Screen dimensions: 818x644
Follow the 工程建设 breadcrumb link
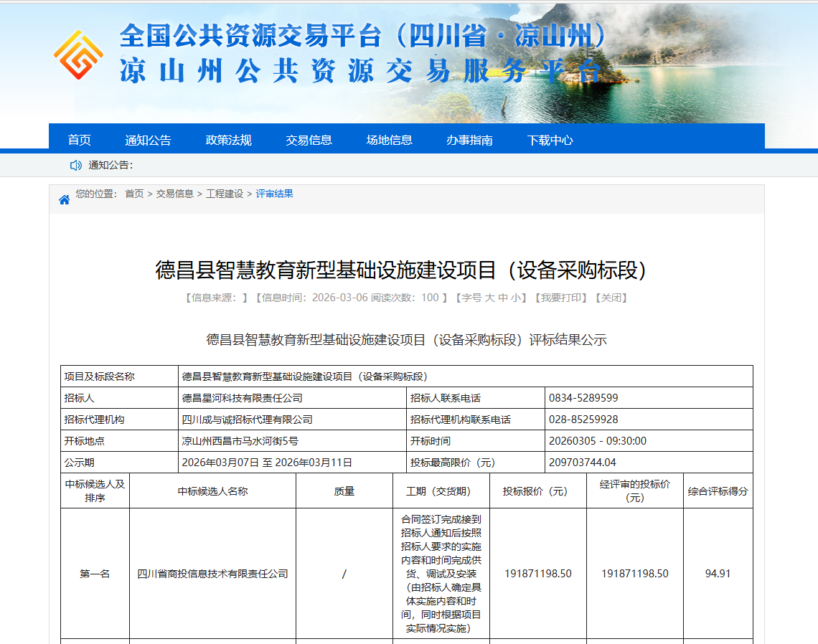pos(225,194)
